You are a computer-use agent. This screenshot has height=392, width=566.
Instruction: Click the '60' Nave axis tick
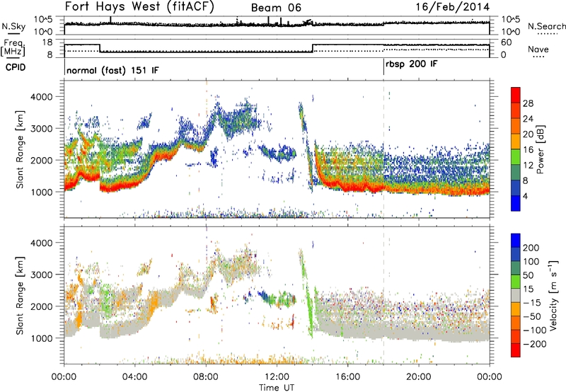pos(507,42)
